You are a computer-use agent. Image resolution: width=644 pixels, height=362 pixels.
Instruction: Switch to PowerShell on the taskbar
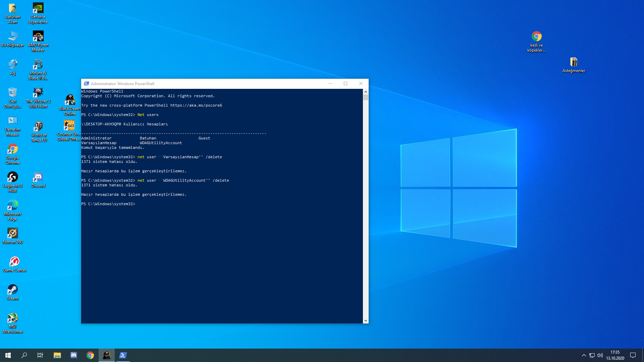point(123,355)
